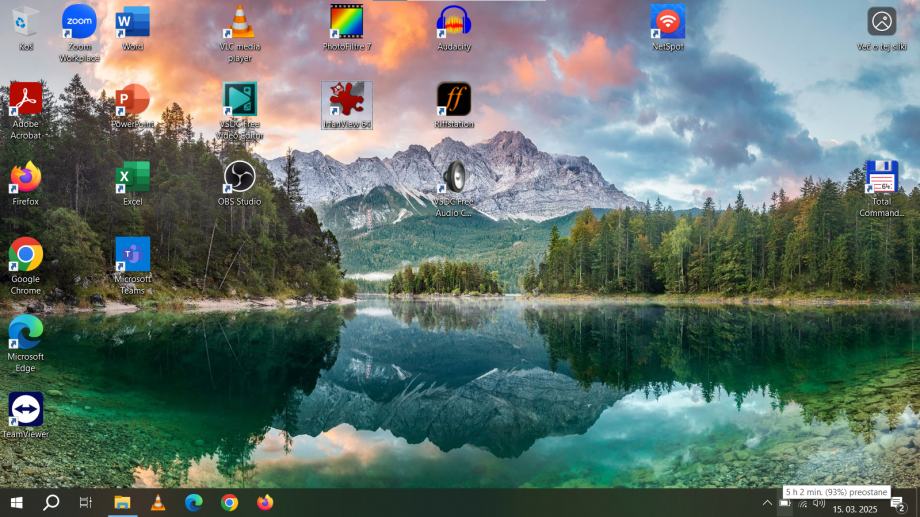Expand hidden system tray icons chevron
920x517 pixels.
(767, 503)
